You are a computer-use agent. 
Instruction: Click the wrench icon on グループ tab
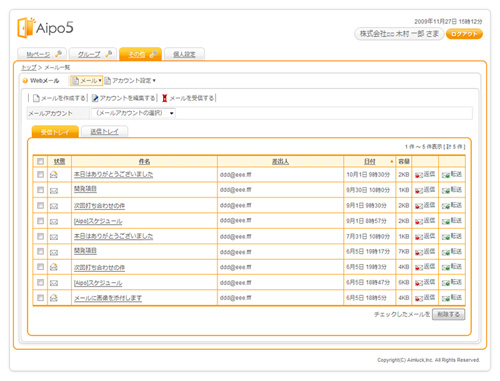click(108, 54)
